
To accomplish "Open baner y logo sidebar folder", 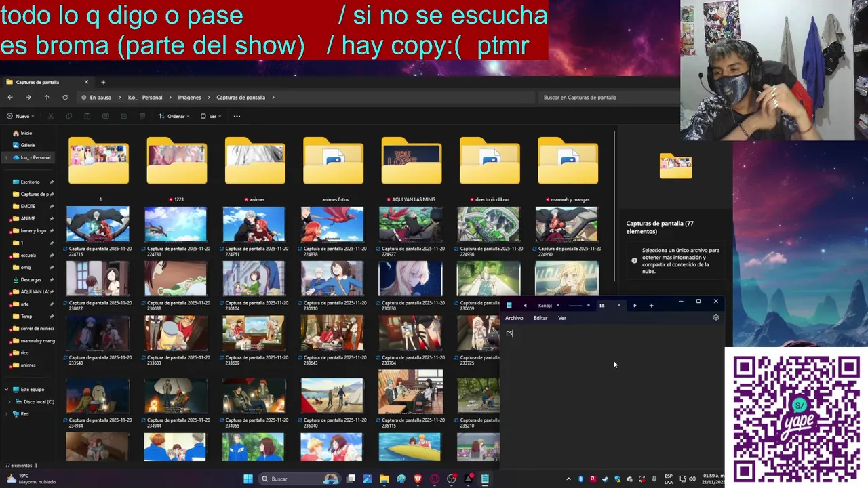I will (33, 230).
